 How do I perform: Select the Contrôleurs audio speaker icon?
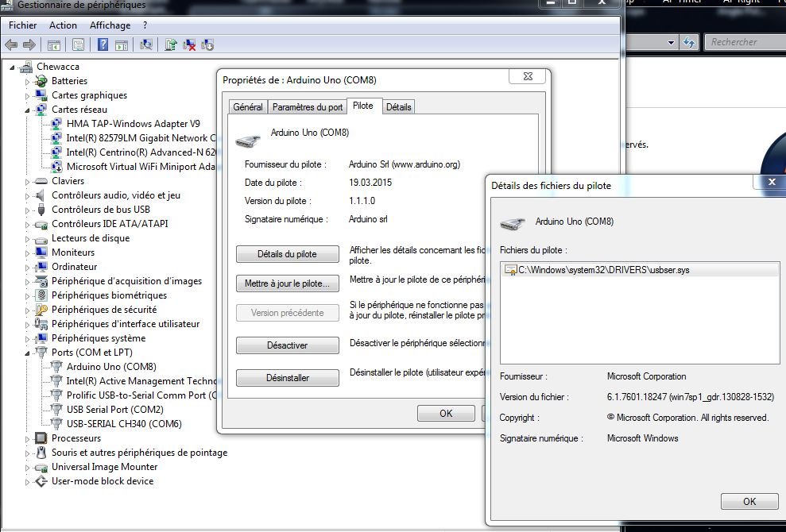(x=41, y=195)
